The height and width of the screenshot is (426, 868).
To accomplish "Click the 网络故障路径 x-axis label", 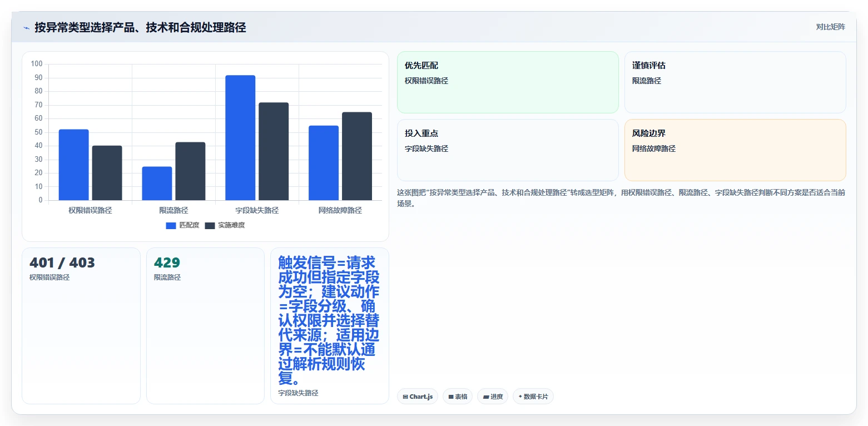I will pyautogui.click(x=340, y=210).
